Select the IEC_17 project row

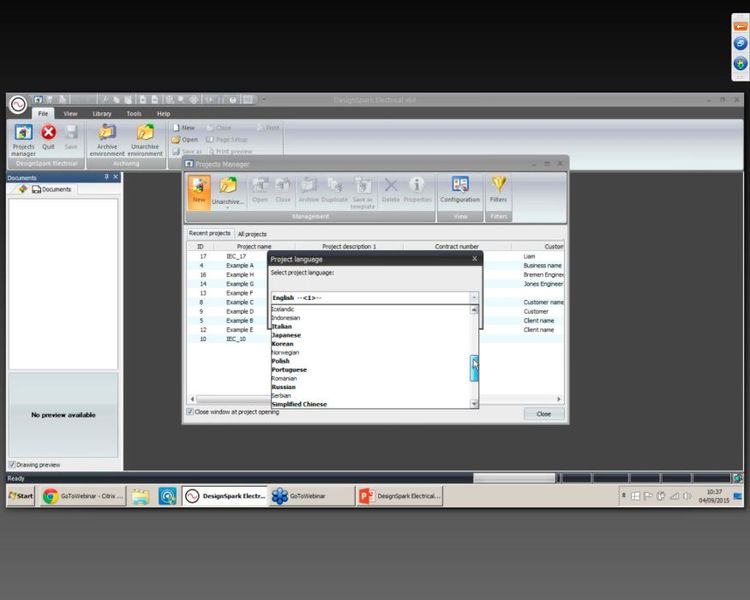[x=375, y=256]
